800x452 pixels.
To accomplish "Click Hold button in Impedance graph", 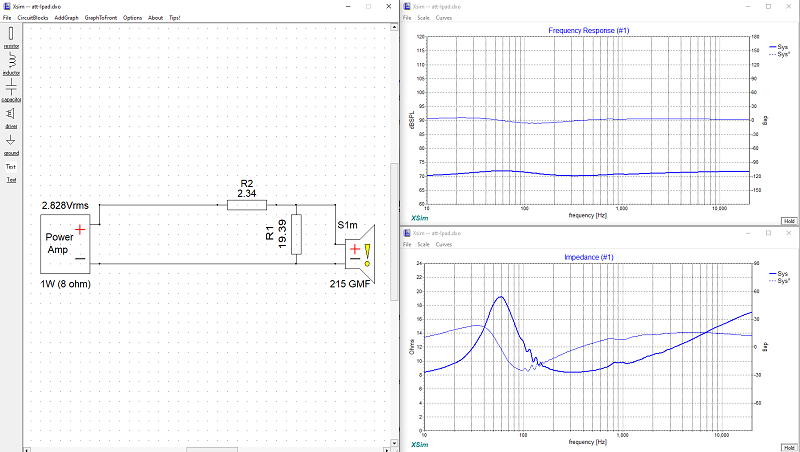I will (789, 448).
